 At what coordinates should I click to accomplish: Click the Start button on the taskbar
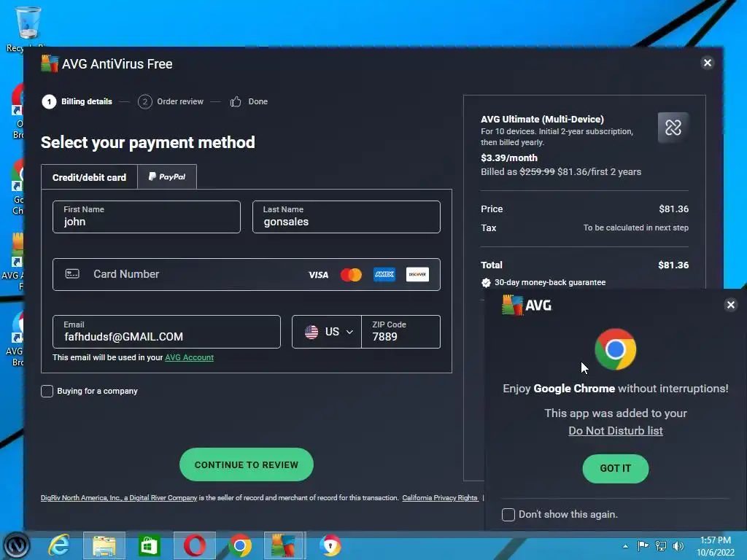[17, 545]
